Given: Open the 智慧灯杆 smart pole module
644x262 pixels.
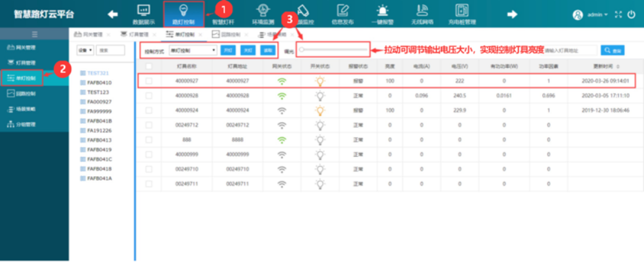Looking at the screenshot, I should 224,14.
